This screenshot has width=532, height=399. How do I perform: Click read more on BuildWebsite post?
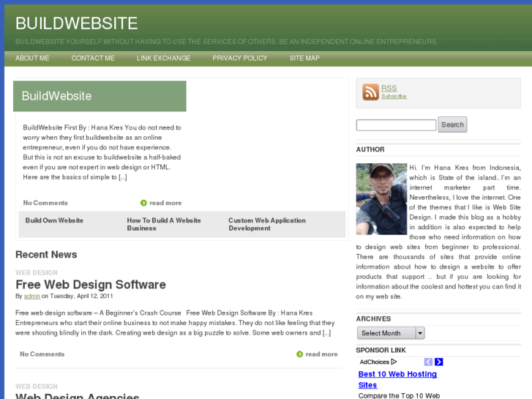[x=165, y=203]
